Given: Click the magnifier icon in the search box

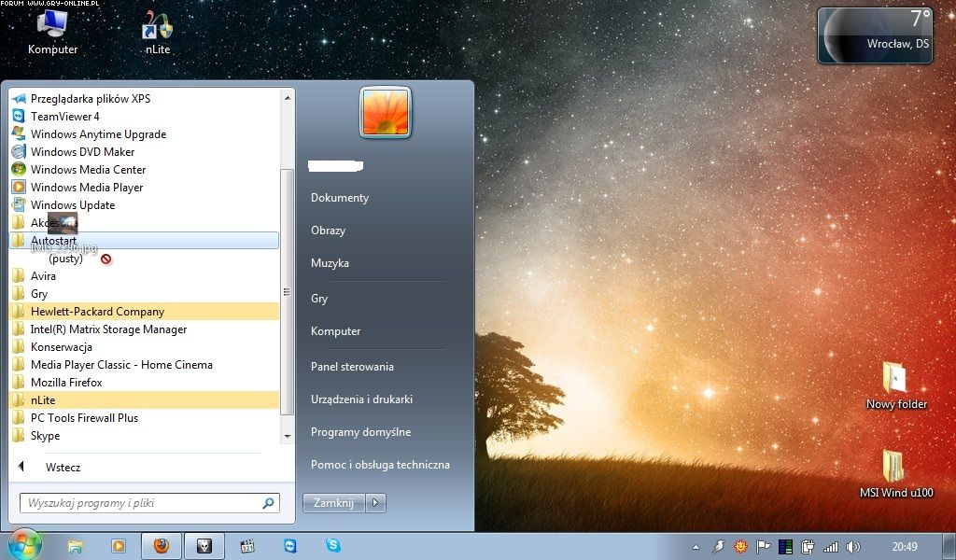Looking at the screenshot, I should pos(268,503).
